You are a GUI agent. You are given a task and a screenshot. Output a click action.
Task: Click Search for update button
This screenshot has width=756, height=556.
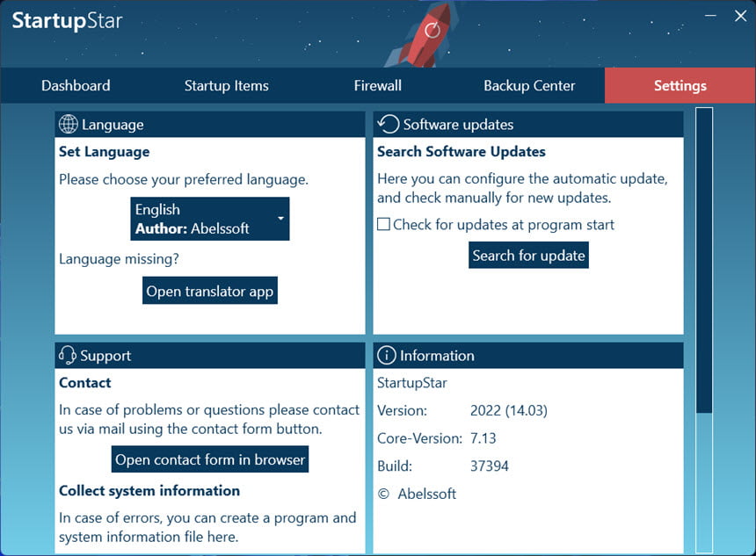coord(528,256)
